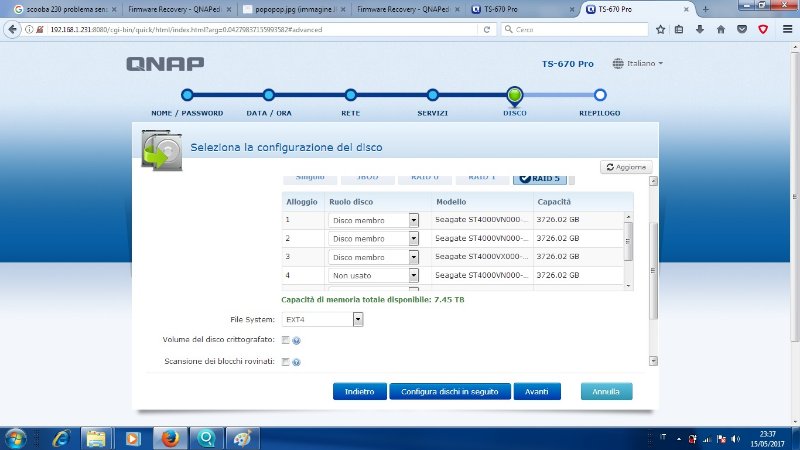This screenshot has height=450, width=800.
Task: Click the help icon beside bad block scan
Action: [x=297, y=362]
